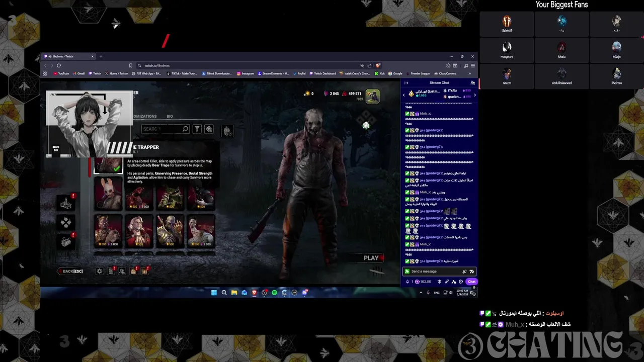Image resolution: width=644 pixels, height=362 pixels.
Task: Select the iSalehAT fan avatar
Action: tap(507, 21)
